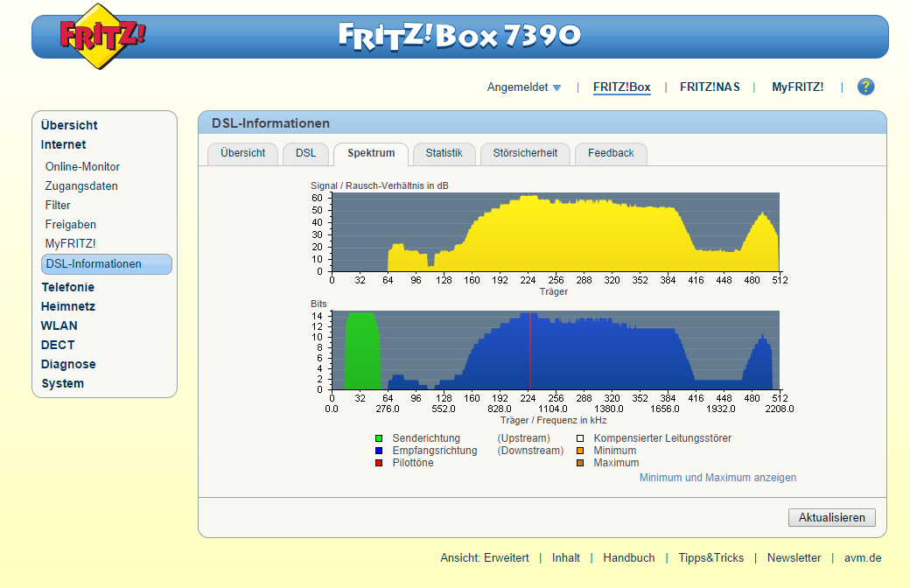Open Filter under Internet
The image size is (910, 588).
coord(58,205)
